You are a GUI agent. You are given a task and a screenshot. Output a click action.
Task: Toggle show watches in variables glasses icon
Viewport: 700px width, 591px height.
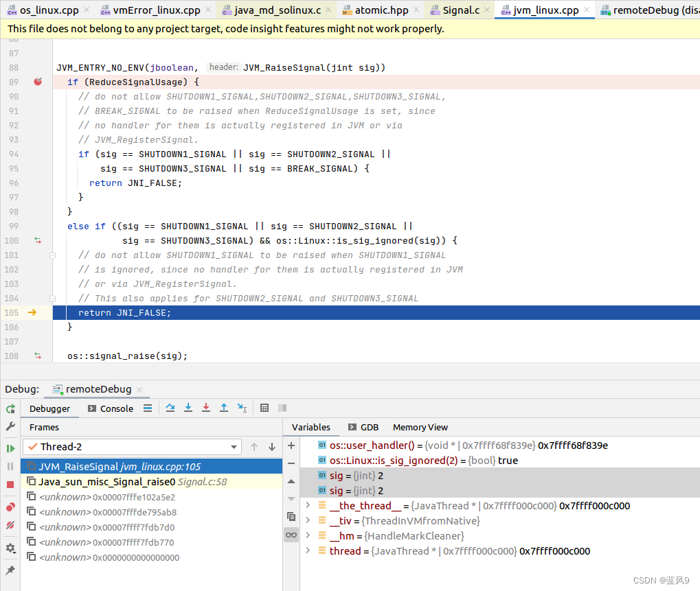click(291, 535)
